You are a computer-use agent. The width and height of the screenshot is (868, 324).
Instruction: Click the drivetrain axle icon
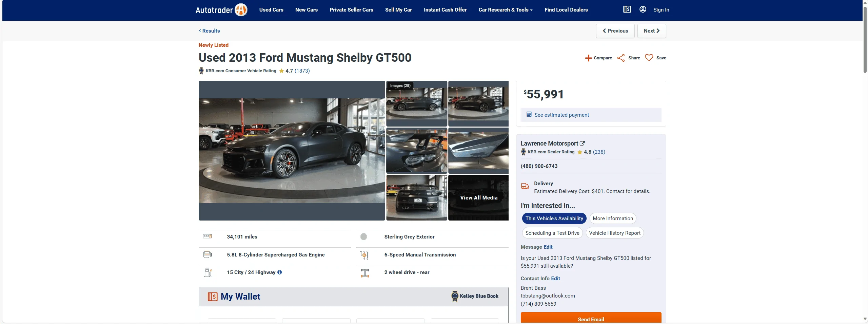(x=365, y=273)
